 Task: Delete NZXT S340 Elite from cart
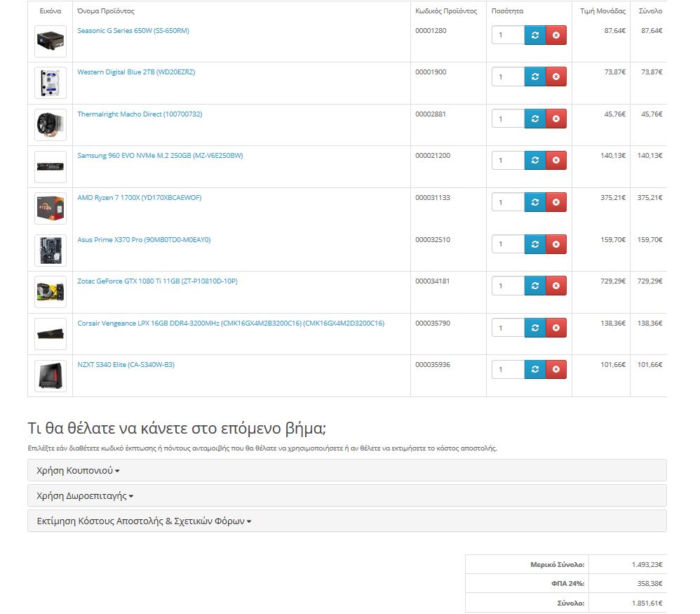click(x=556, y=369)
